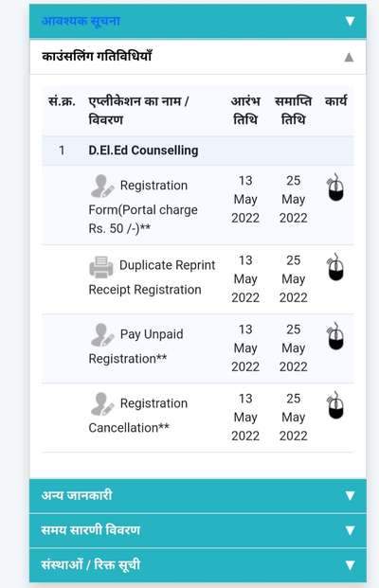
Task: Expand the आवश्यक सूचना section arrow
Action: [x=350, y=21]
